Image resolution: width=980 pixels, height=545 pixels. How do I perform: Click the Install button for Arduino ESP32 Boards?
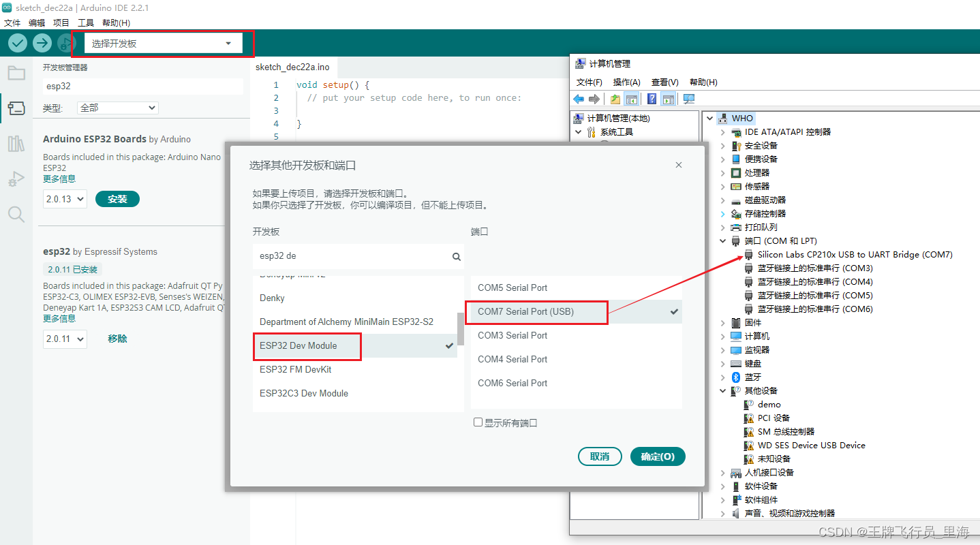pyautogui.click(x=117, y=199)
